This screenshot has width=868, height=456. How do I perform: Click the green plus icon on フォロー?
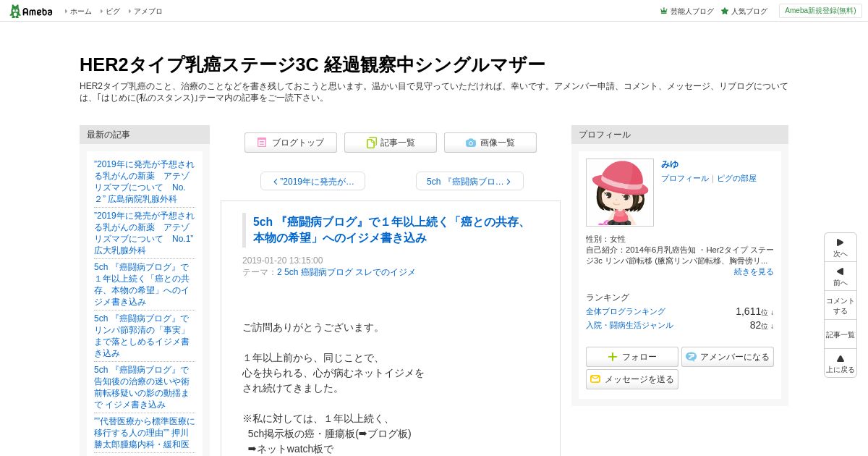pos(613,357)
